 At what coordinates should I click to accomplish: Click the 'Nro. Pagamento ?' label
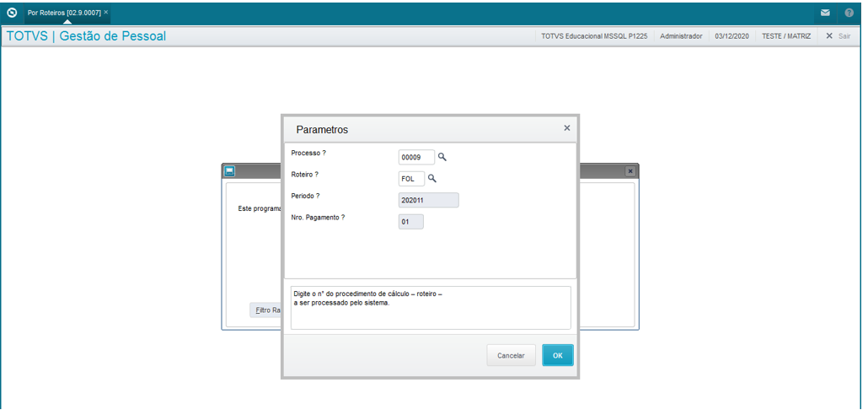coord(318,218)
